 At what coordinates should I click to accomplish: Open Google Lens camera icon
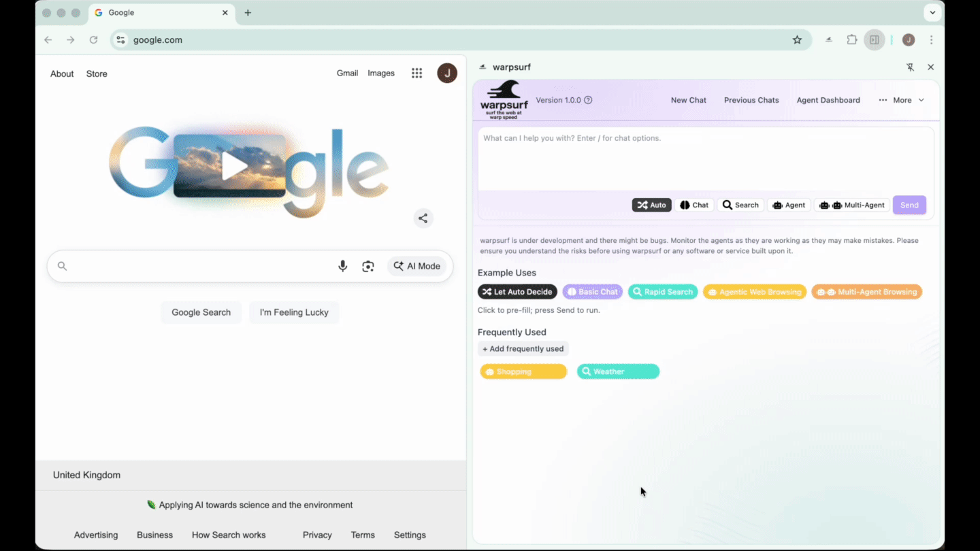point(368,266)
